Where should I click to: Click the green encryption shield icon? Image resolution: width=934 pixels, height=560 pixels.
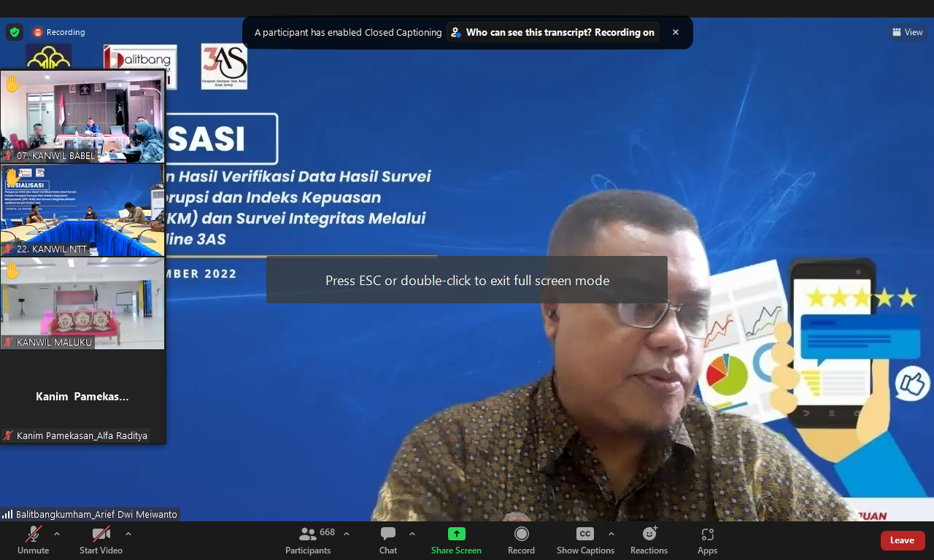pyautogui.click(x=15, y=32)
